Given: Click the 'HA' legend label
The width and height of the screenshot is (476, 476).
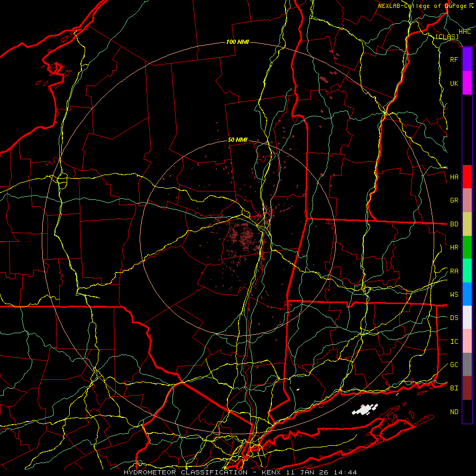Looking at the screenshot, I should pyautogui.click(x=454, y=177).
